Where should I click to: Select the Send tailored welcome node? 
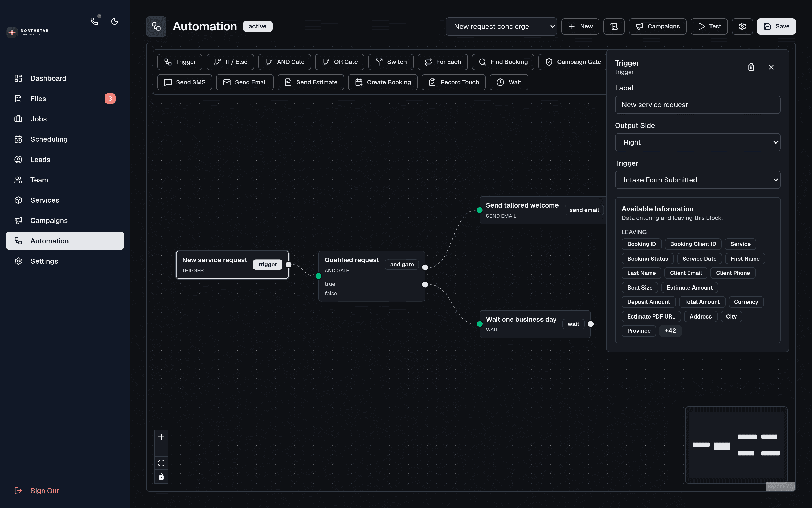pos(543,210)
